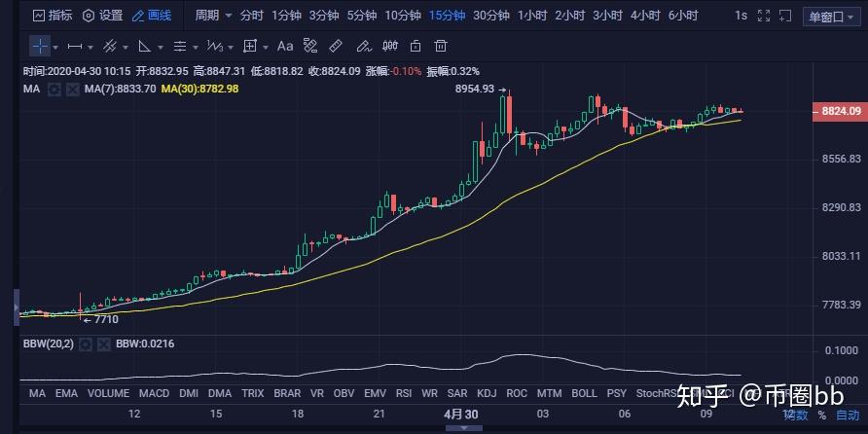Toggle the VOLUME indicator
Screen dimensions: 868x434
(x=109, y=393)
